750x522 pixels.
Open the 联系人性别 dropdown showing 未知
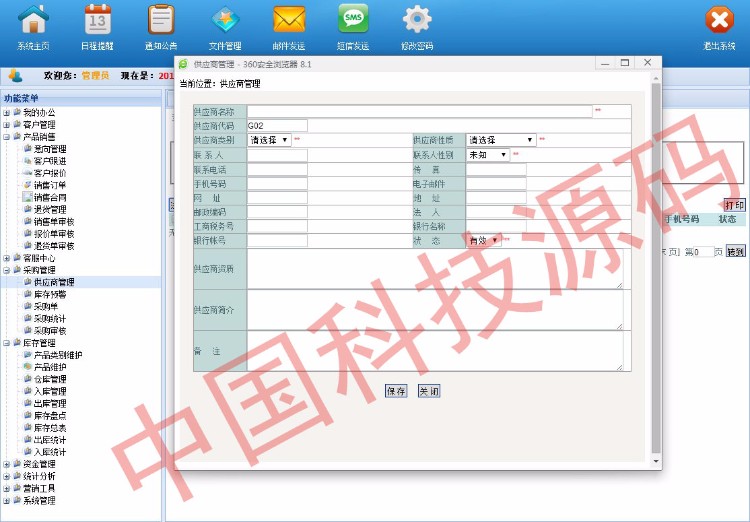488,155
